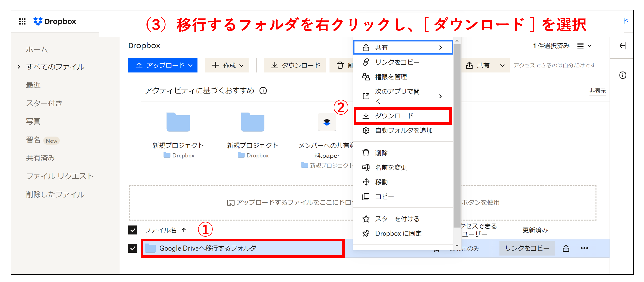Choose 移動 in context menu
Viewport: 644px width, 282px height.
(403, 182)
